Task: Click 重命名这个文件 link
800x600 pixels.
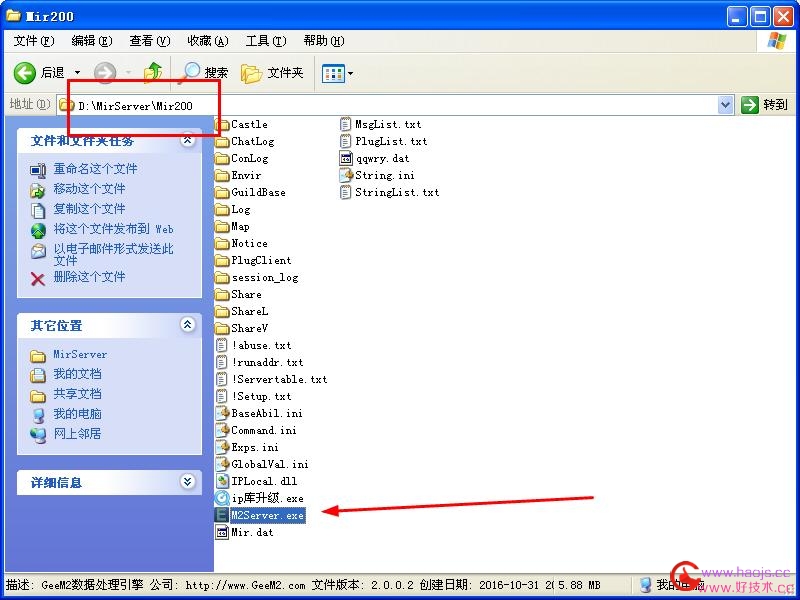Action: [x=95, y=168]
